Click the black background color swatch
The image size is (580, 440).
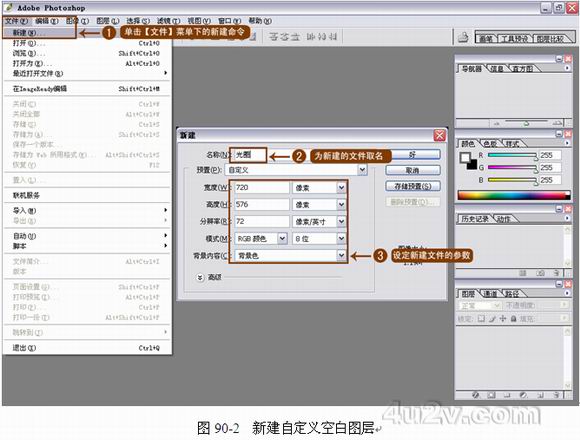coord(472,165)
